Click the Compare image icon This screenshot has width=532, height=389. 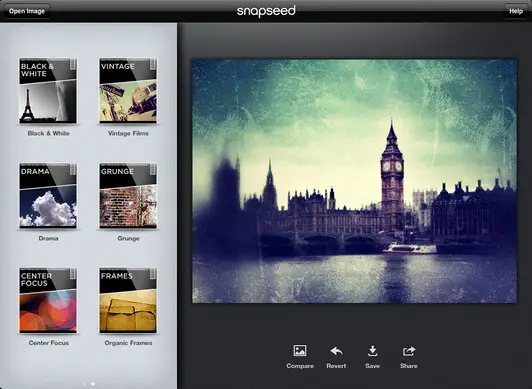click(300, 351)
